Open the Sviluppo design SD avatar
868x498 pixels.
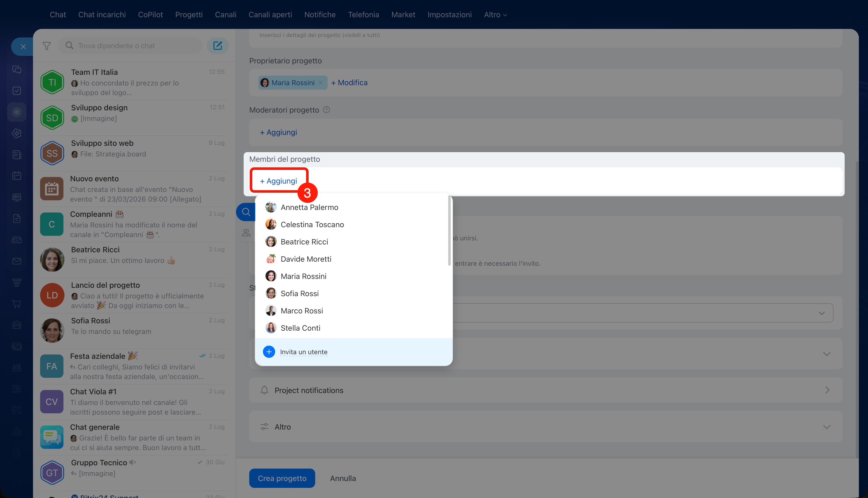point(52,118)
